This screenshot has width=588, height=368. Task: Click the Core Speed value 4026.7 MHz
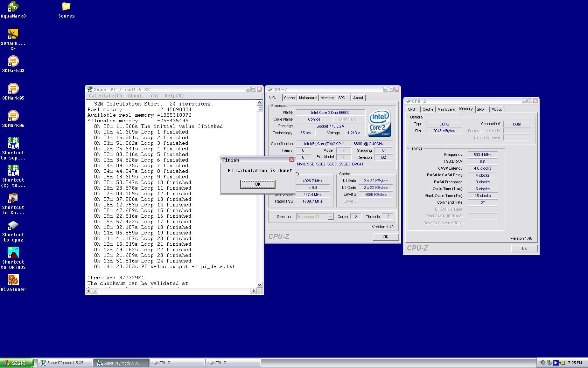coord(313,181)
